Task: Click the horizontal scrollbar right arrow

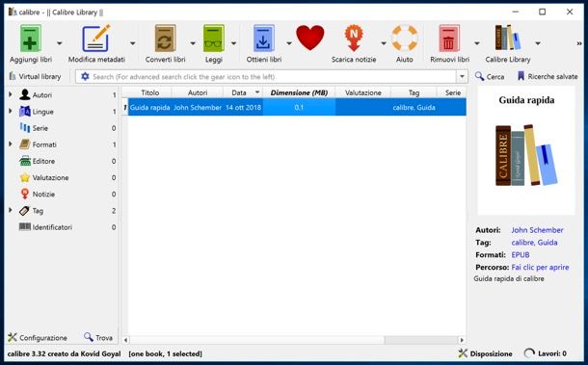Action: pyautogui.click(x=462, y=340)
